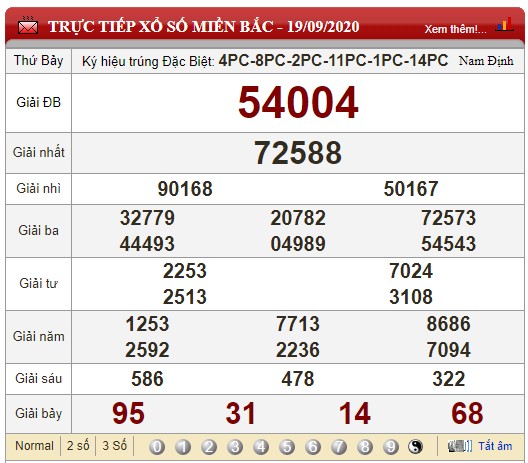Switch to 3 Số view

[114, 446]
